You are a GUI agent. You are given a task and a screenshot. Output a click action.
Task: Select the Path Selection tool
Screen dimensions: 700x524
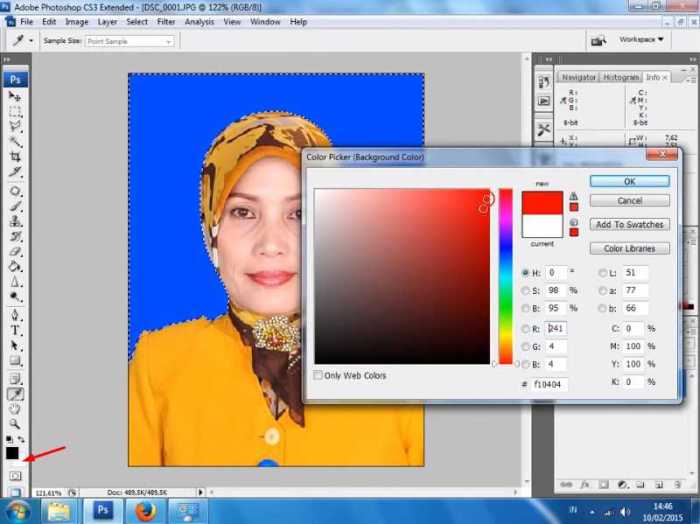coord(15,345)
